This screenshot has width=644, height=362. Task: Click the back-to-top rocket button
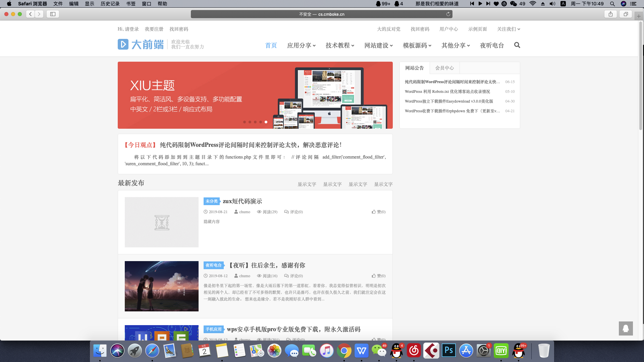(x=626, y=328)
